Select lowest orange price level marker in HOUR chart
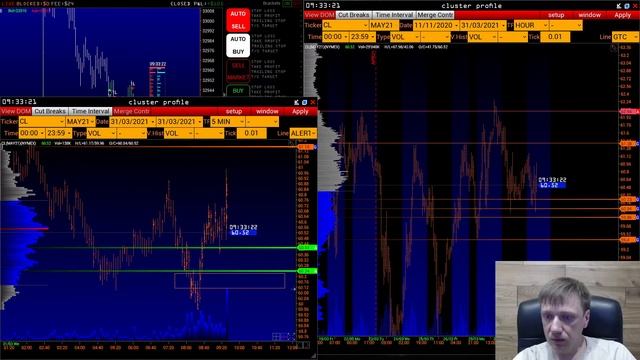 pyautogui.click(x=629, y=240)
